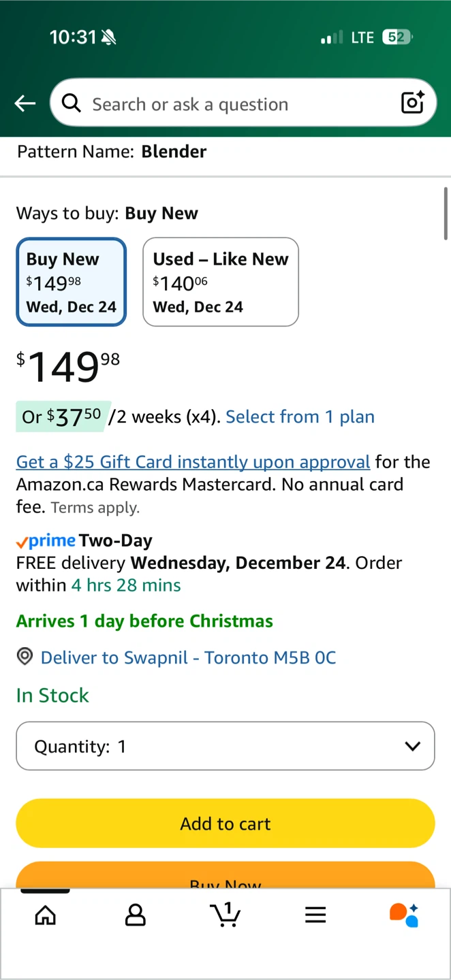Add item to cart
451x980 pixels.
click(x=226, y=823)
